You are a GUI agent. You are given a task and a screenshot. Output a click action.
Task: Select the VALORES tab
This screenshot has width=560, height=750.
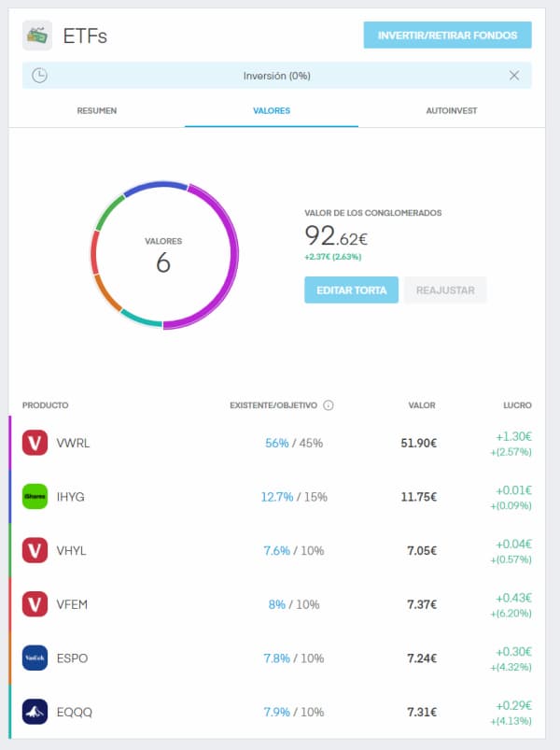pyautogui.click(x=271, y=110)
